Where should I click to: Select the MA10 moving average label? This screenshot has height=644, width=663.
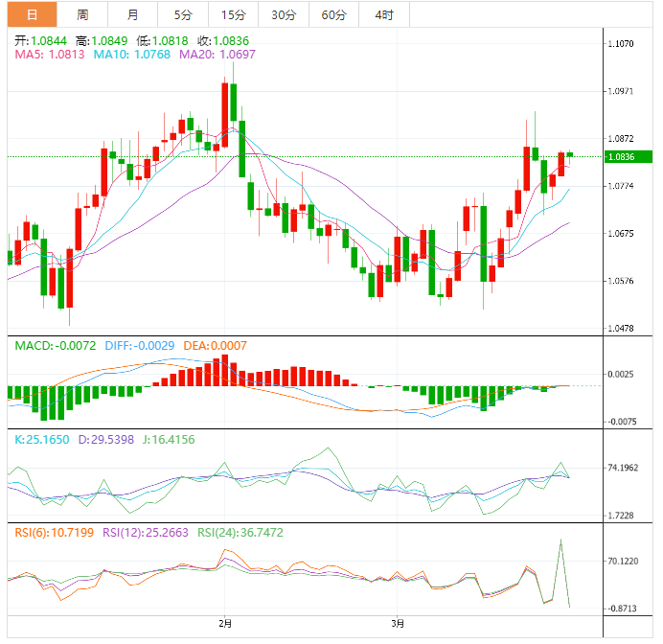point(132,55)
